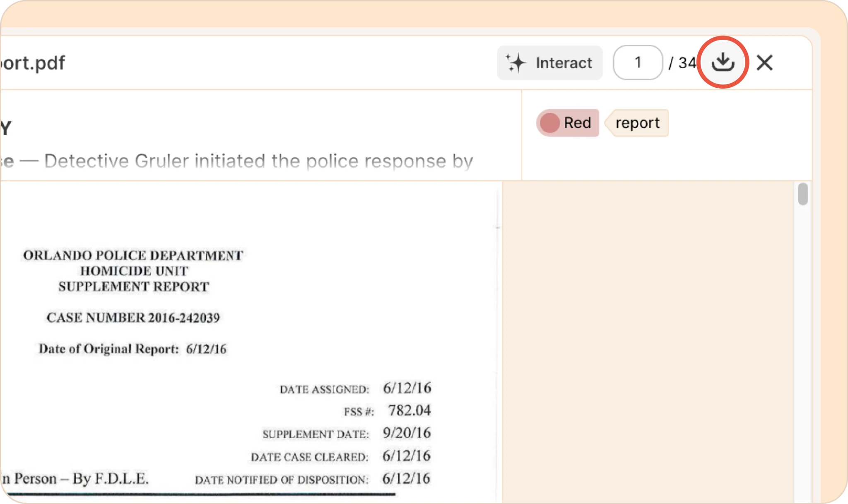Click the total pages label / 34
The height and width of the screenshot is (504, 848).
click(682, 63)
